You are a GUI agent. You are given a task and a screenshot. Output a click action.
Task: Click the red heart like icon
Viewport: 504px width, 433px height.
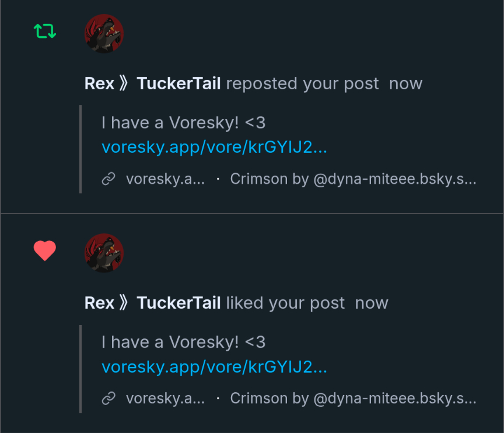click(45, 251)
